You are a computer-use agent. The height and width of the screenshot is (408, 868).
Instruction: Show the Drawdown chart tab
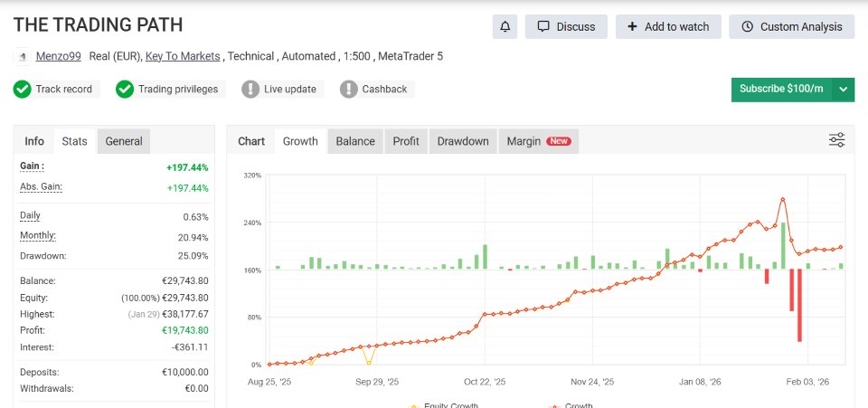coord(463,141)
